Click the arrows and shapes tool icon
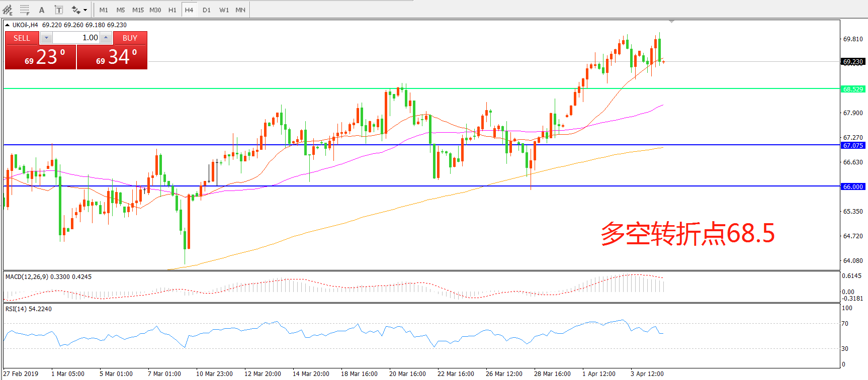The height and width of the screenshot is (380, 868). point(76,10)
